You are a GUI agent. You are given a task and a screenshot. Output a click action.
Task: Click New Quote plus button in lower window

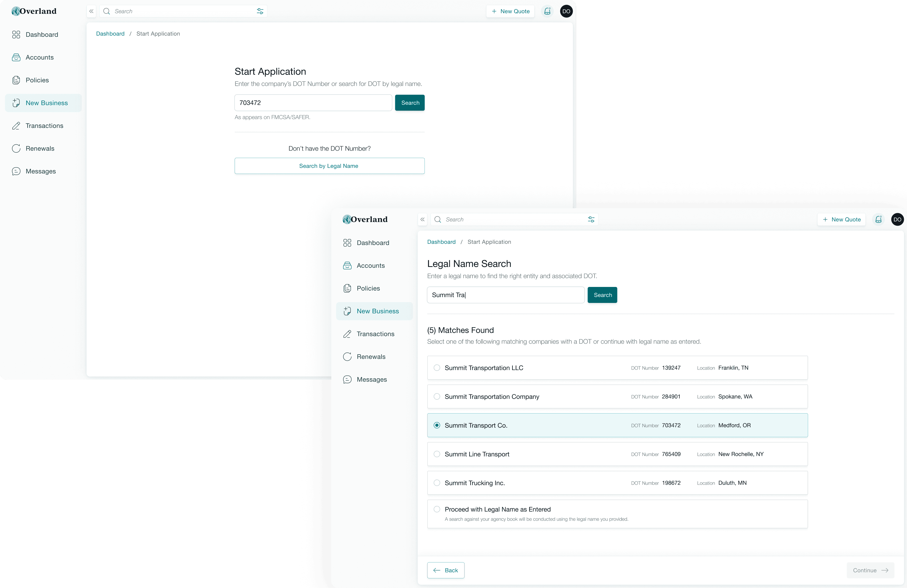(841, 219)
